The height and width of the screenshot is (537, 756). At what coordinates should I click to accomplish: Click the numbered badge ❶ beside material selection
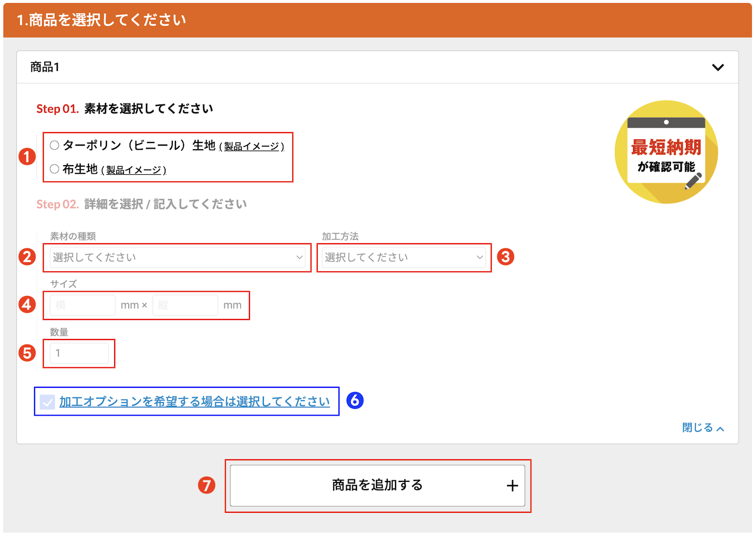(27, 157)
